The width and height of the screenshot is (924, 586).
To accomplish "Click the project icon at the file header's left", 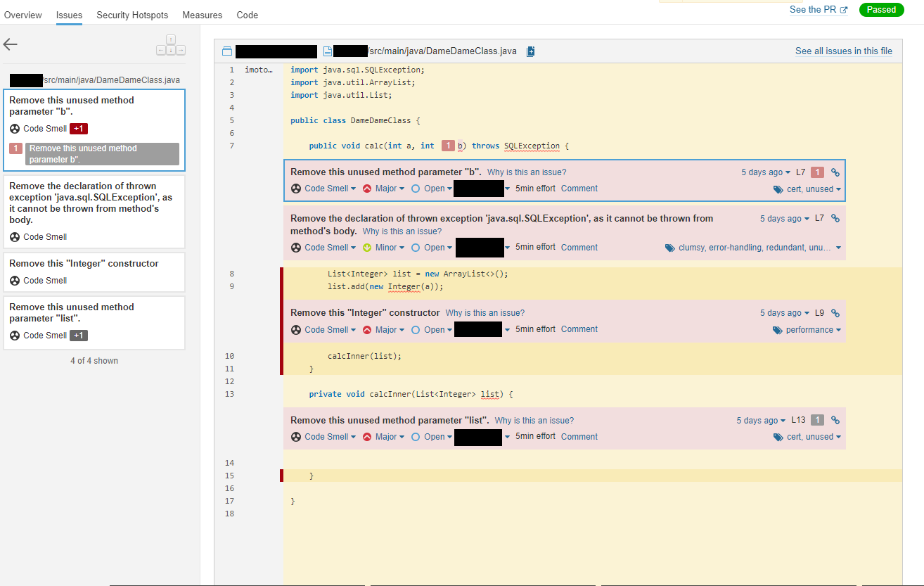I will 226,51.
